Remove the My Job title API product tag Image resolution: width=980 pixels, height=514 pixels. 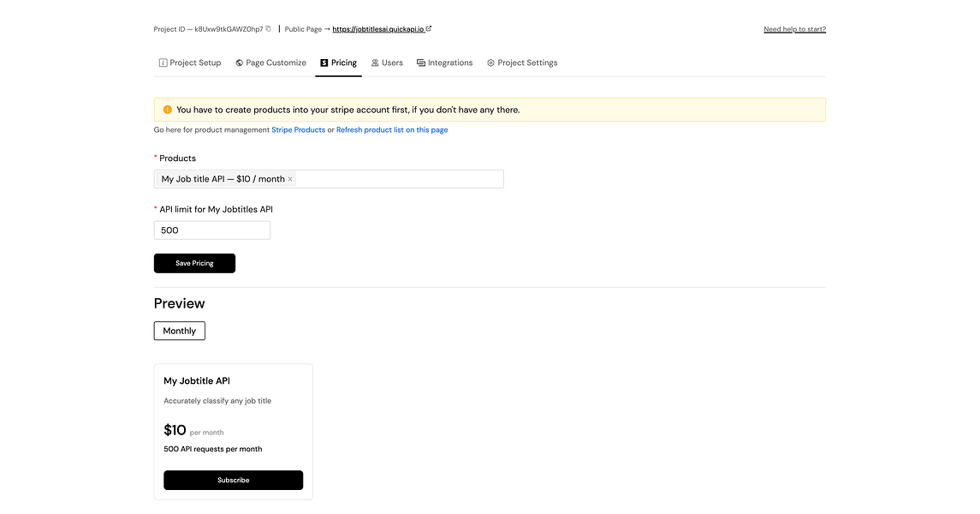pyautogui.click(x=290, y=179)
